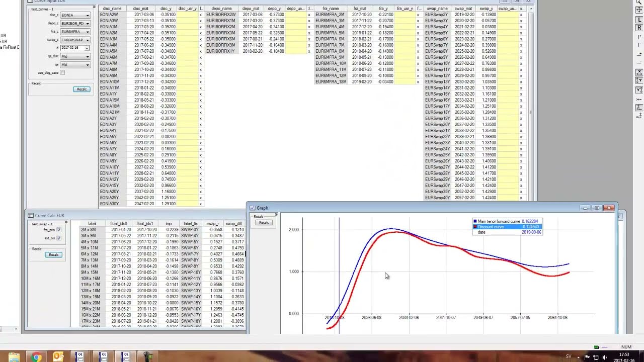This screenshot has height=362, width=644.
Task: Open File Explorer from the taskbar
Action: point(14,357)
